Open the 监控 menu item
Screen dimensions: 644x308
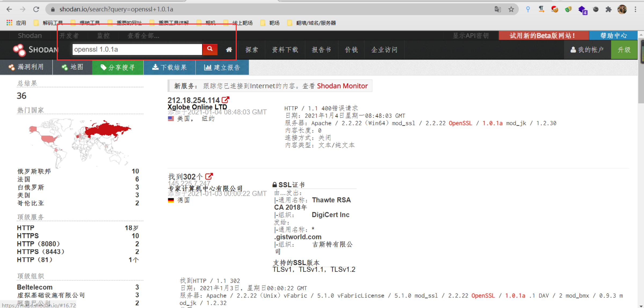coord(103,35)
